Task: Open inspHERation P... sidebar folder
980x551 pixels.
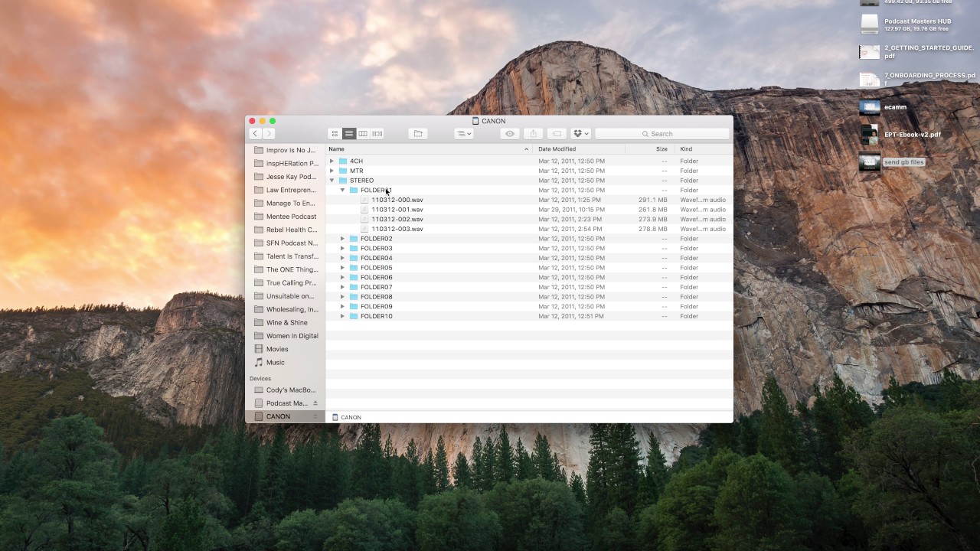Action: click(285, 163)
